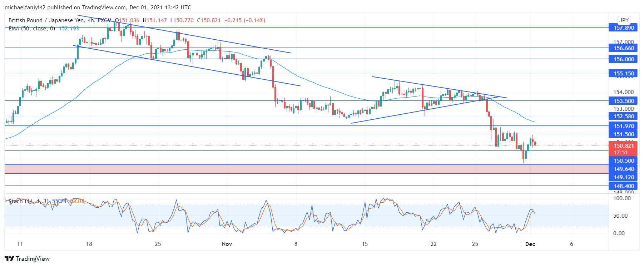Click the British Pound / Japanese Yen title
The height and width of the screenshot is (267, 644).
[47, 20]
